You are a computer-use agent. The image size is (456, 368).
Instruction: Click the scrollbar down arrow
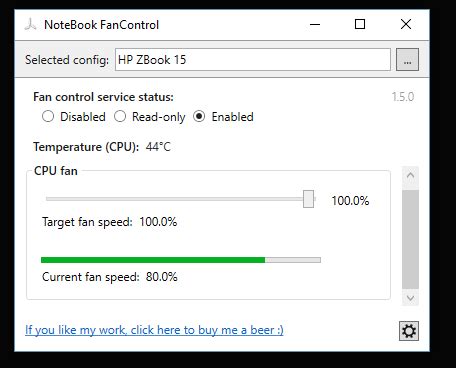[x=410, y=297]
